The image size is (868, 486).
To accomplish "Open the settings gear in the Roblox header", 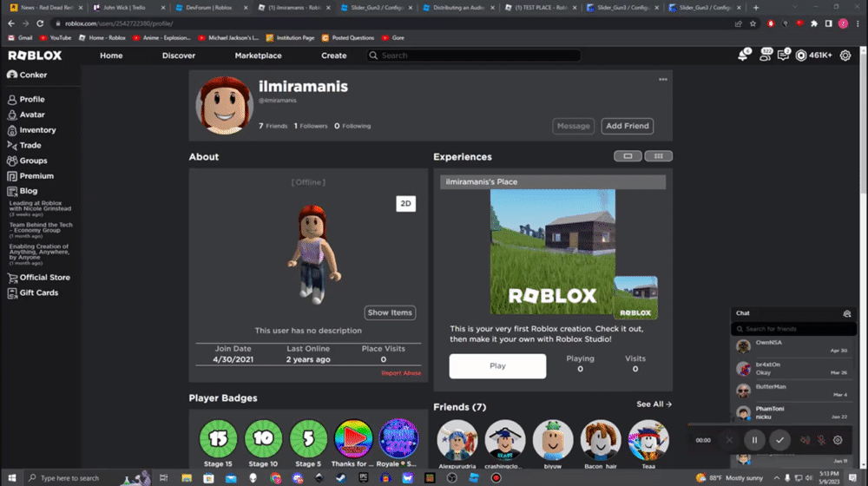I will 845,56.
